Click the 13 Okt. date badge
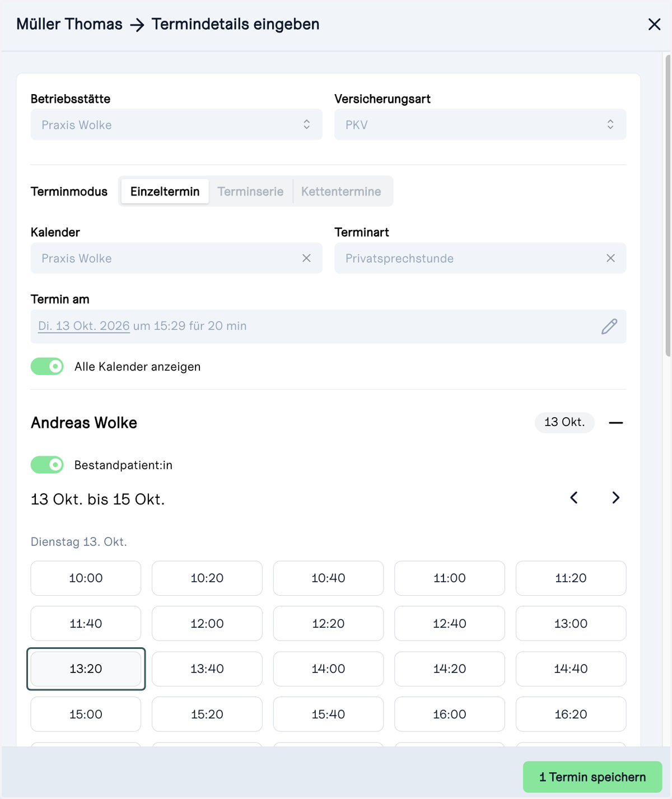This screenshot has width=672, height=799. (564, 422)
